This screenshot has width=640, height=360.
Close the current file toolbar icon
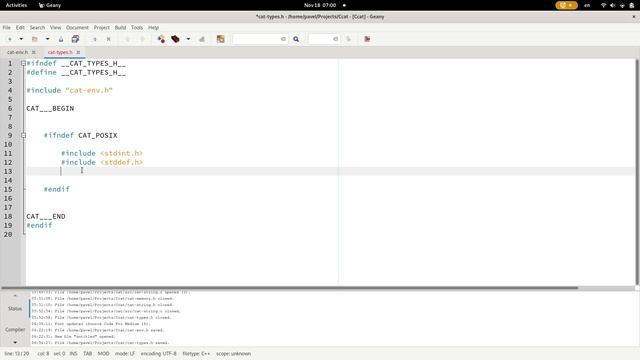click(x=109, y=39)
